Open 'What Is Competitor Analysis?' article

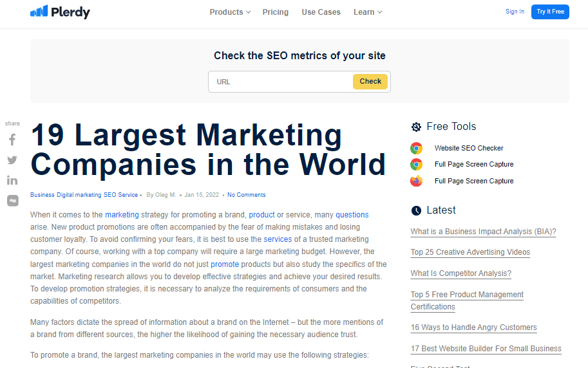point(461,273)
